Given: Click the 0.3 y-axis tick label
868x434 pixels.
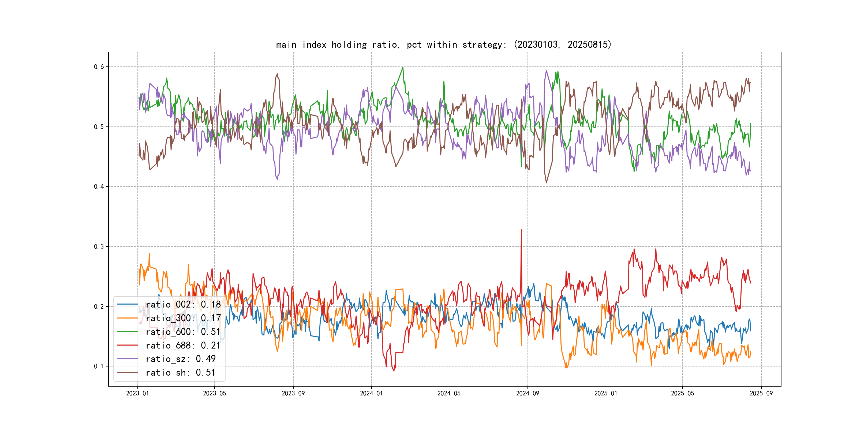Looking at the screenshot, I should click(x=99, y=247).
